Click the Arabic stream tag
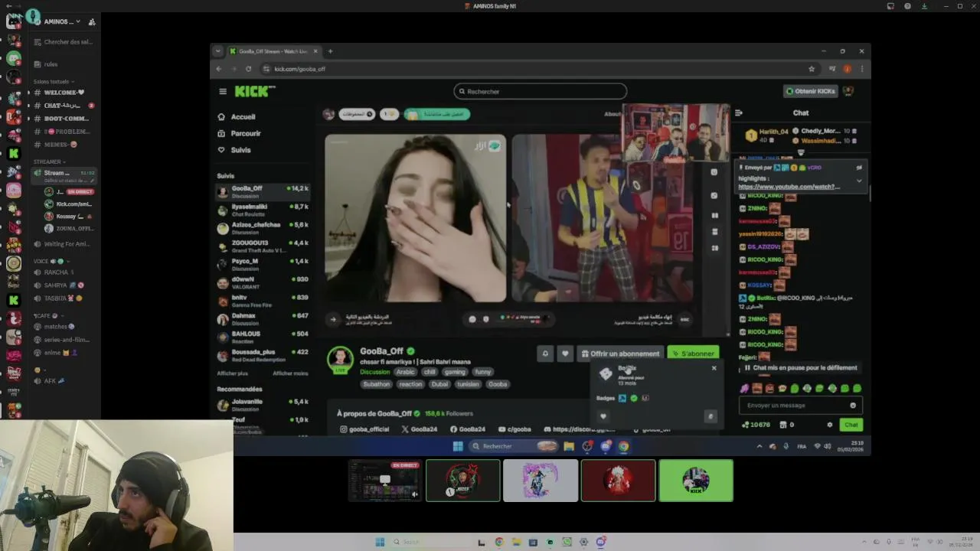The height and width of the screenshot is (551, 980). (x=405, y=372)
